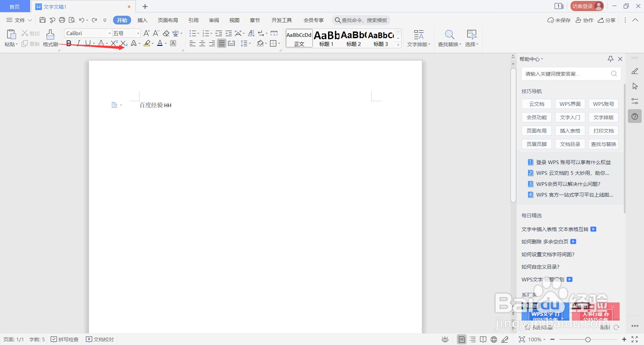Click the Undo arrow icon
The image size is (644, 345).
point(82,20)
